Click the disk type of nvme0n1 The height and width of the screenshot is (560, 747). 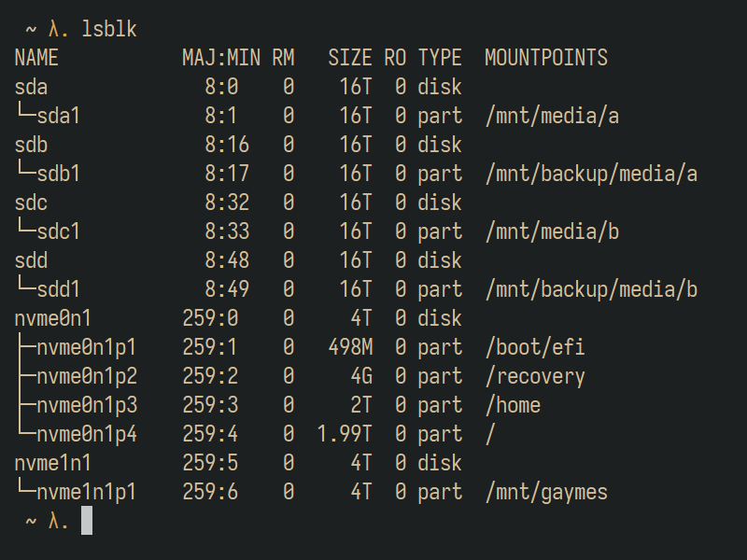point(440,318)
